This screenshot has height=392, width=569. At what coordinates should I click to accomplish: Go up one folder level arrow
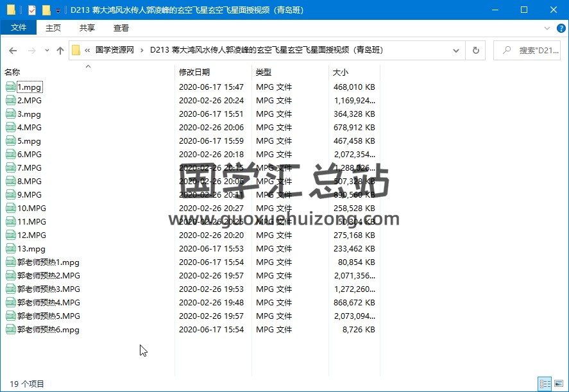coord(60,51)
